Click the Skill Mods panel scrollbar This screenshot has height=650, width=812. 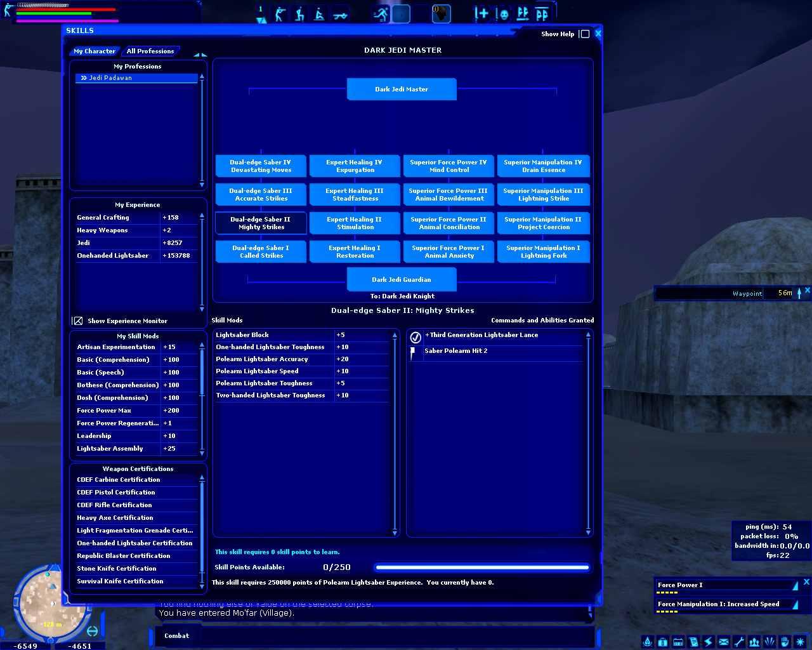(395, 433)
